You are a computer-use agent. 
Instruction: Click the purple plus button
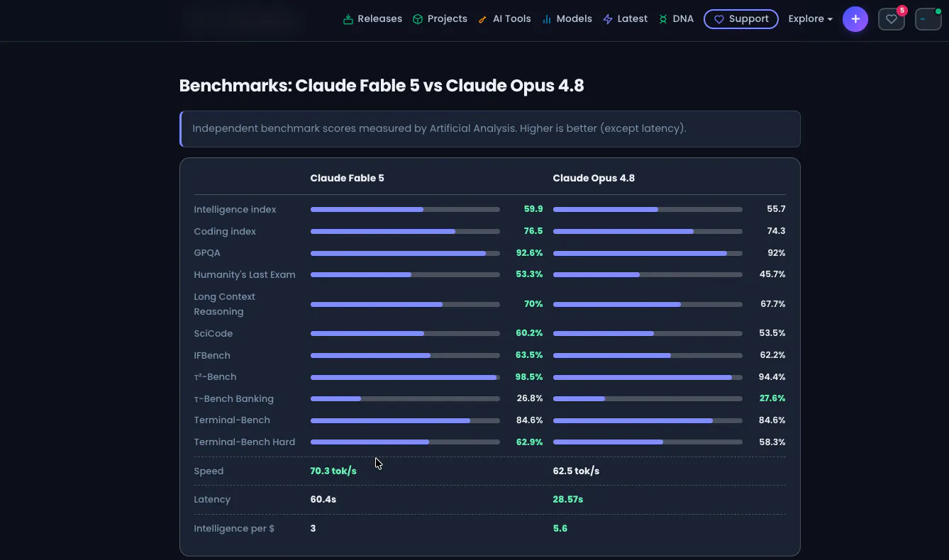[x=855, y=19]
